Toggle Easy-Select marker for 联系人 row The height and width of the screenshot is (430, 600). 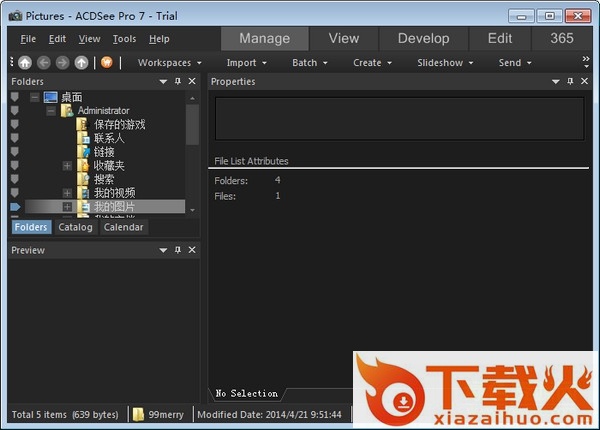point(15,138)
